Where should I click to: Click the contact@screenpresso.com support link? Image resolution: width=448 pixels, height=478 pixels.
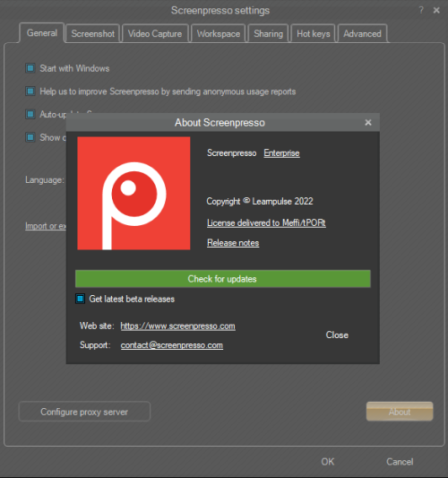[172, 345]
